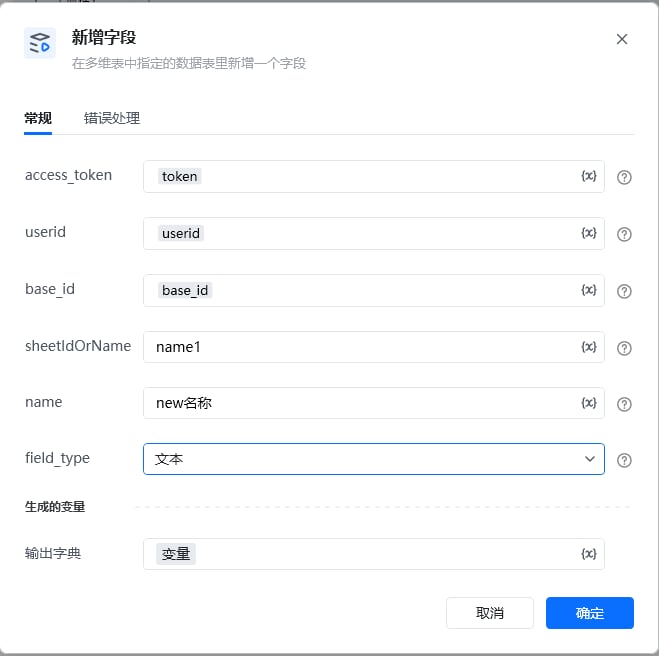Image resolution: width=659 pixels, height=656 pixels.
Task: Click the 输出字典 output variable field
Action: (374, 554)
